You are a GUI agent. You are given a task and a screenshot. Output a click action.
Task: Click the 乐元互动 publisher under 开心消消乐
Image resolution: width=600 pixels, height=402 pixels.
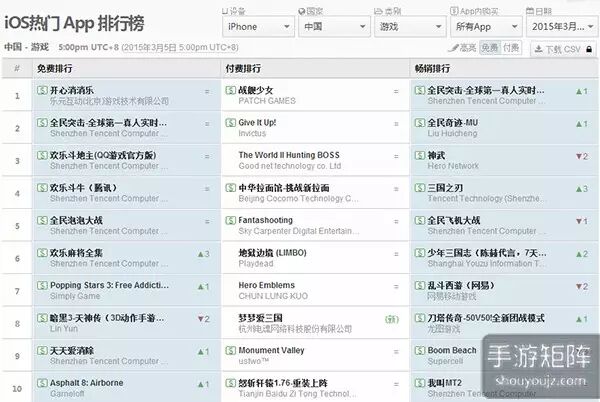coord(109,101)
